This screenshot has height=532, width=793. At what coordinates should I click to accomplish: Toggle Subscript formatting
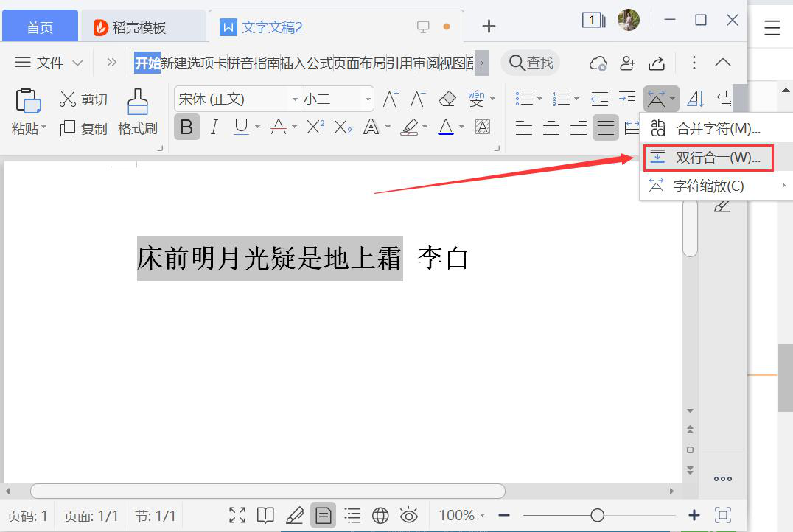point(343,127)
